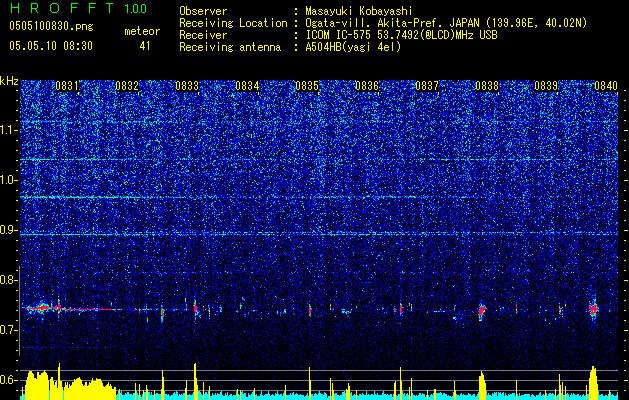Click antenna value A504HB(yagi 4el)

click(353, 47)
